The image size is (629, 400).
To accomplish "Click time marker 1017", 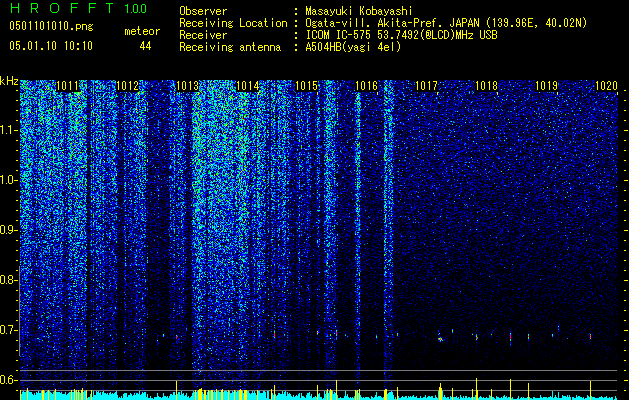I will 426,86.
